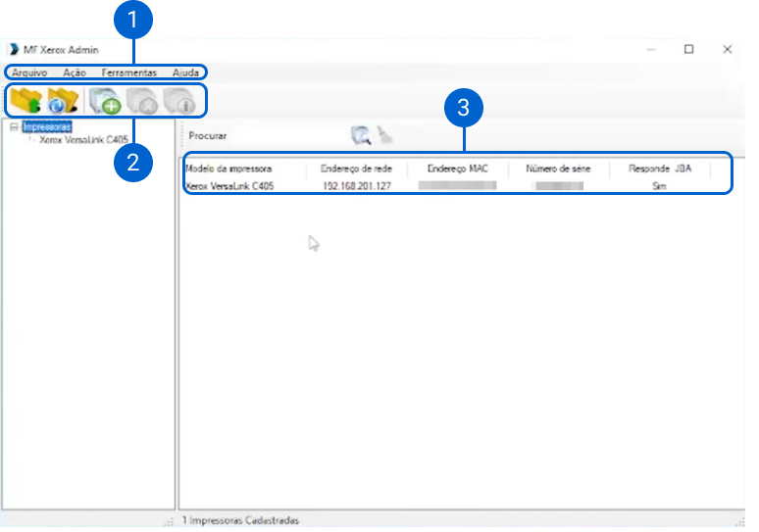
Task: Click the grayed printer info icon
Action: coord(180,100)
